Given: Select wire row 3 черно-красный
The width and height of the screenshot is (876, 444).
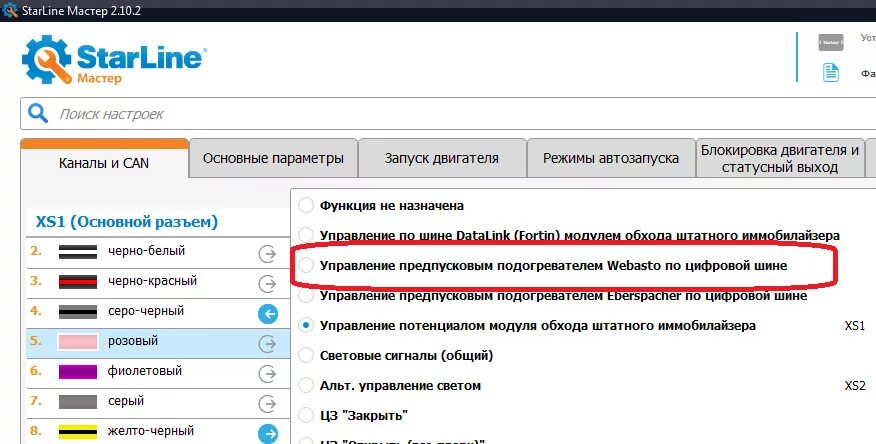Looking at the screenshot, I should tap(158, 283).
